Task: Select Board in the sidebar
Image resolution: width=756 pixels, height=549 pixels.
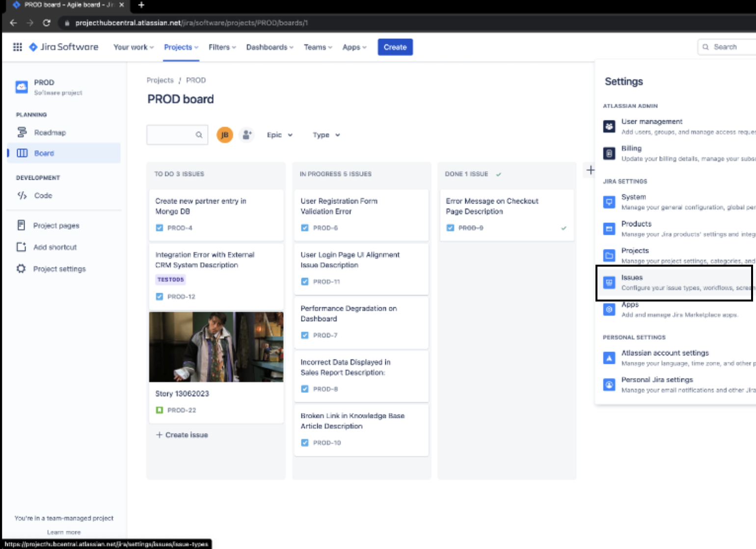Action: point(64,153)
